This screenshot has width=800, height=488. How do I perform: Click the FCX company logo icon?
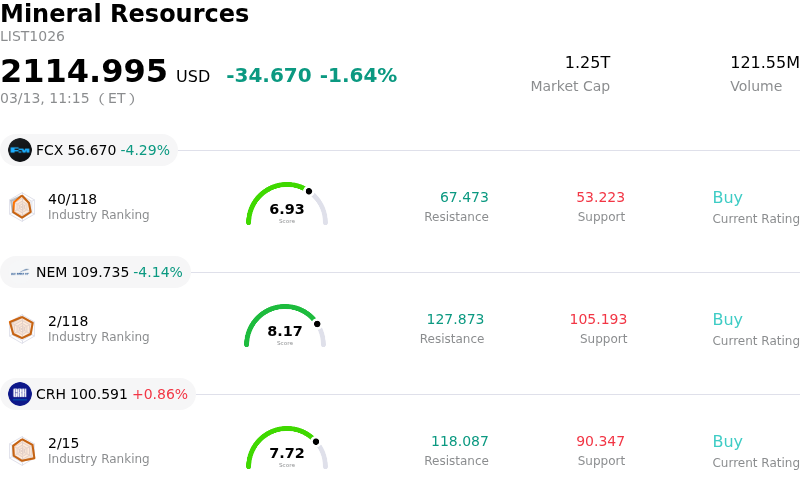point(20,150)
